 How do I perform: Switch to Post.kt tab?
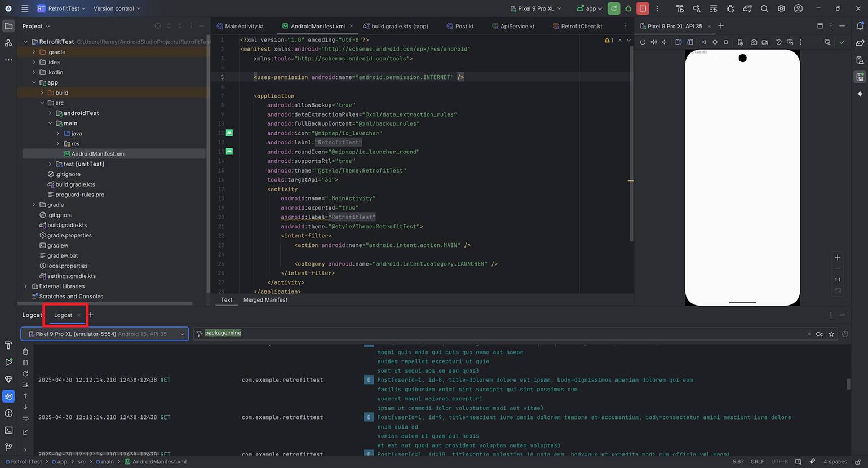pos(460,26)
